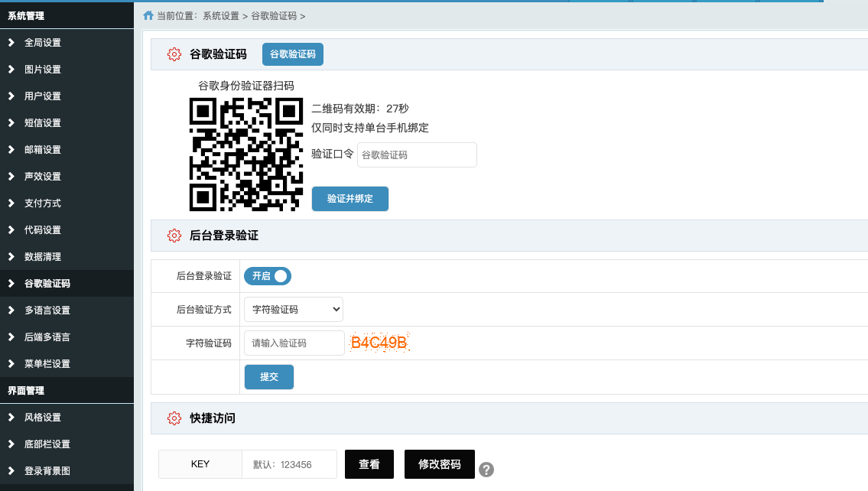Click 系统设置 in the breadcrumb
The height and width of the screenshot is (491, 868).
point(221,16)
